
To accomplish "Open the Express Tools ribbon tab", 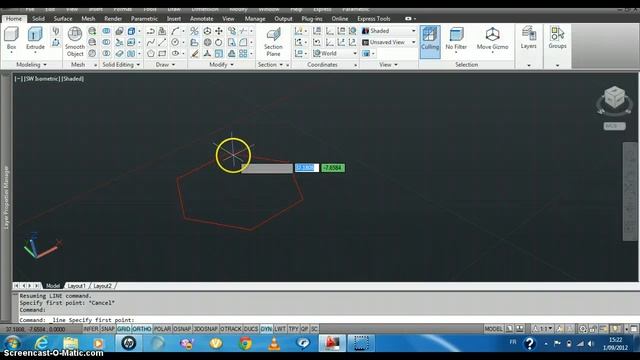I will tap(374, 19).
